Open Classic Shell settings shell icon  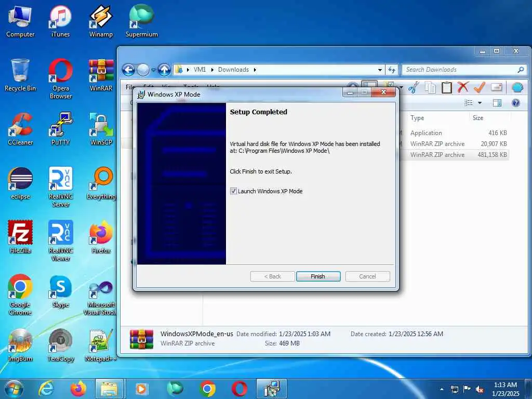tap(517, 87)
